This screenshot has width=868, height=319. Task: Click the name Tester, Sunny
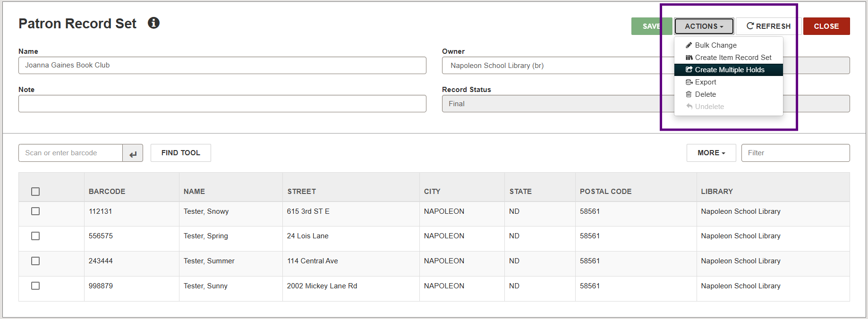pos(205,286)
